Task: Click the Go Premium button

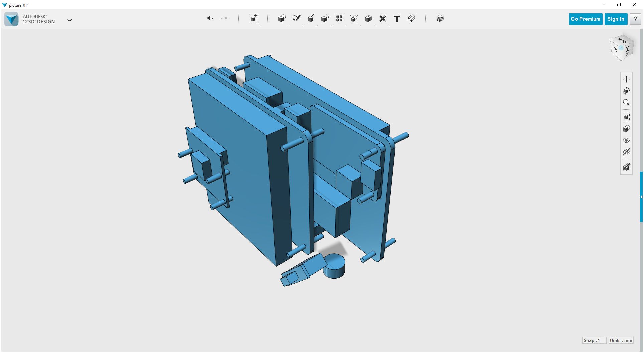Action: [x=585, y=19]
